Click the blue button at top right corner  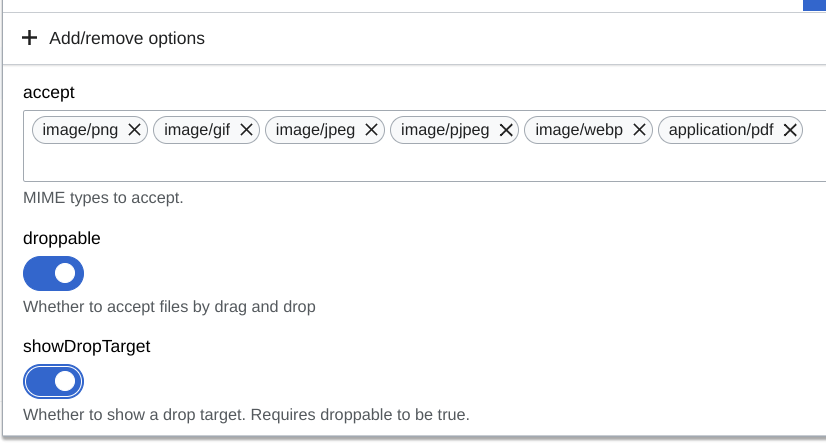click(814, 5)
